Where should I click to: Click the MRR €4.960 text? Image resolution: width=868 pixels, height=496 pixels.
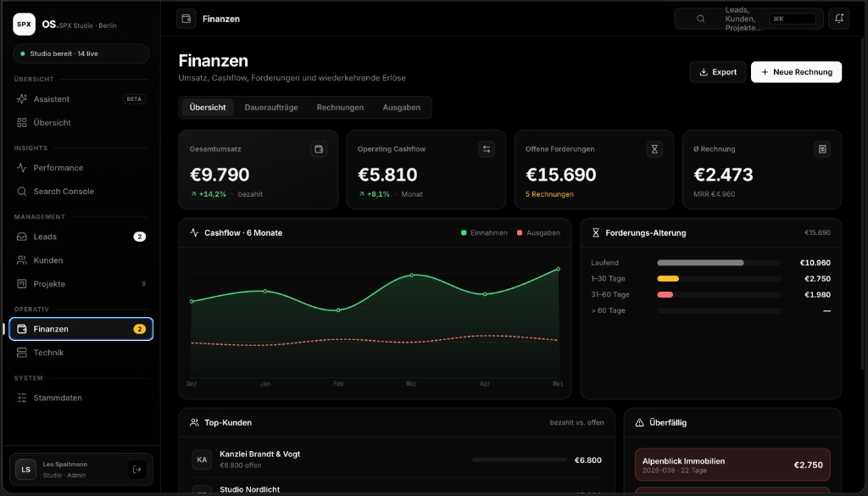pyautogui.click(x=714, y=194)
